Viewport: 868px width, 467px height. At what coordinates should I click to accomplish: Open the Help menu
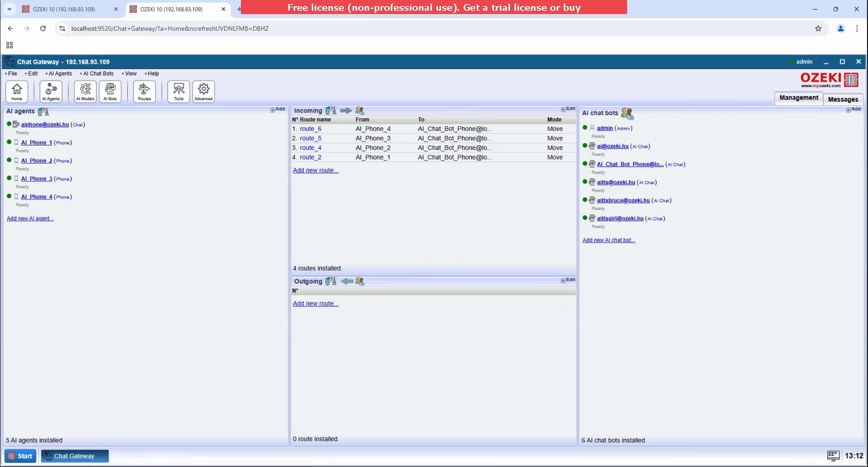coord(152,73)
